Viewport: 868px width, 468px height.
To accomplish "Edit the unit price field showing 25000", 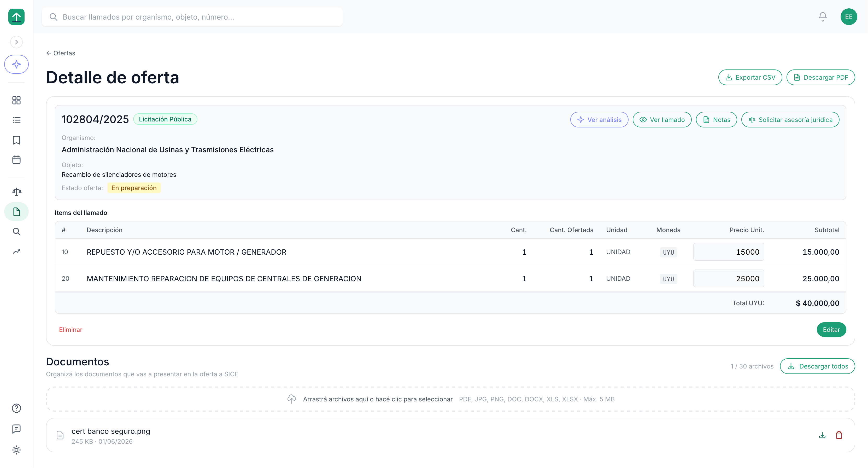I will pyautogui.click(x=729, y=278).
